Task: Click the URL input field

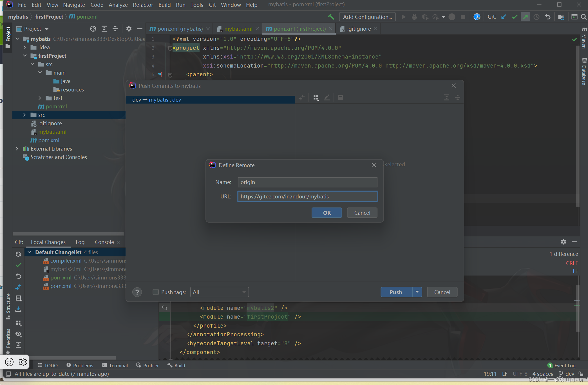Action: pos(307,196)
